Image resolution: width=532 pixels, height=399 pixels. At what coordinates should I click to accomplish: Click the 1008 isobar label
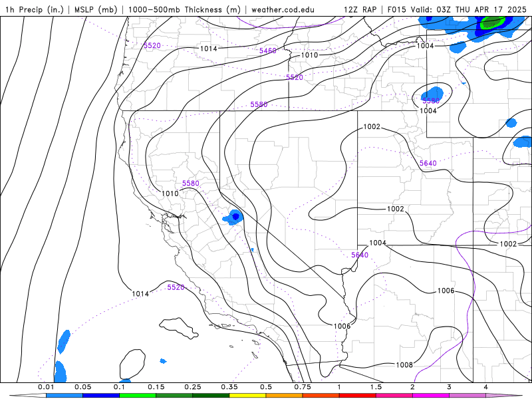(404, 364)
